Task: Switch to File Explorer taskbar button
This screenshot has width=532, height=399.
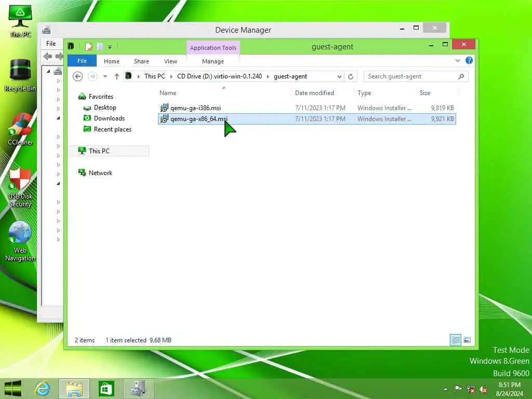Action: click(74, 389)
